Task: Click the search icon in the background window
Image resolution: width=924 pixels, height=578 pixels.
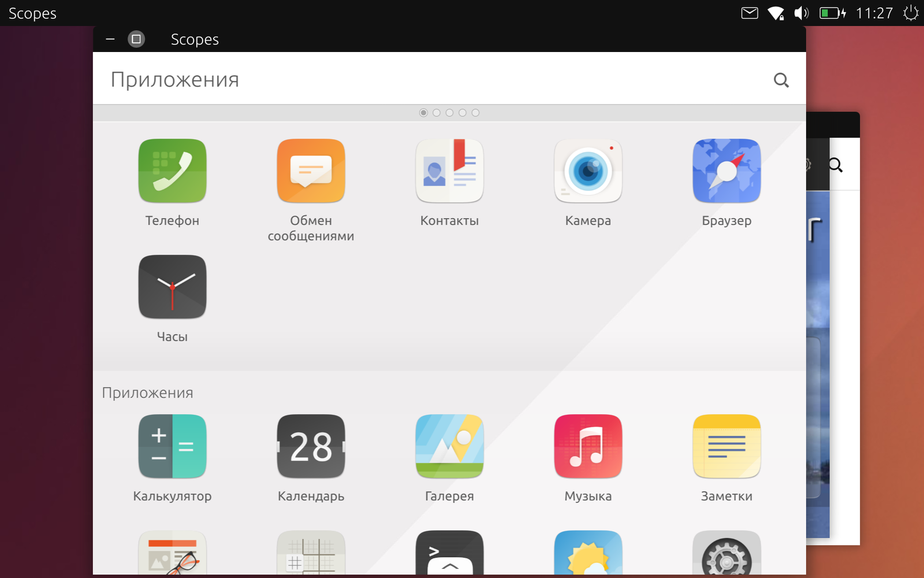Action: (836, 165)
